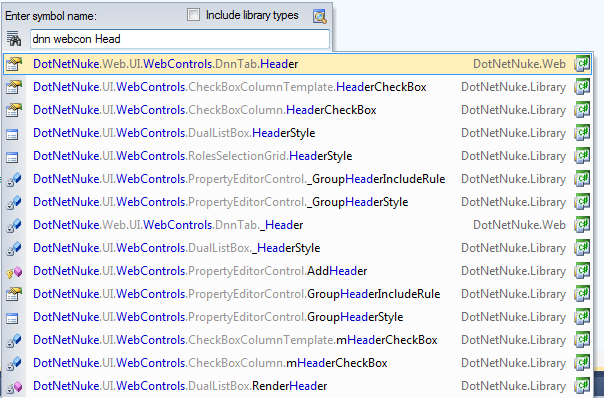Click field icon beside CheckBoxColumnTemplate.mHeaderCheckBox
This screenshot has height=398, width=604.
point(14,341)
